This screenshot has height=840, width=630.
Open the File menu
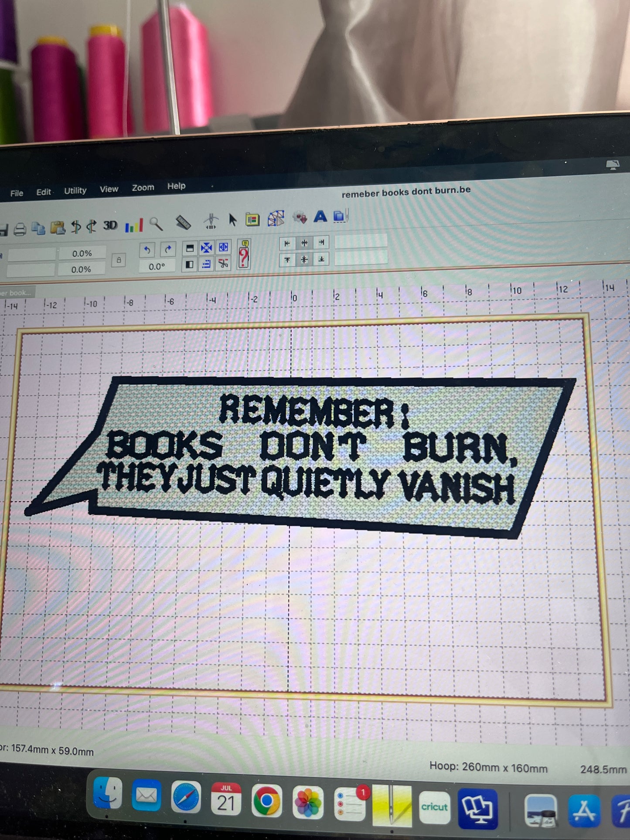point(17,193)
